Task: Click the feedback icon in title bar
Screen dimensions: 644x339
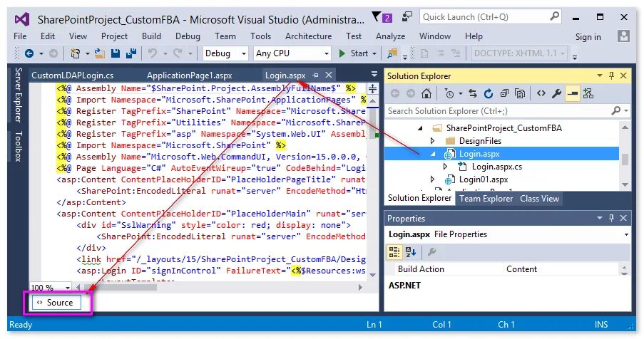Action: [407, 17]
